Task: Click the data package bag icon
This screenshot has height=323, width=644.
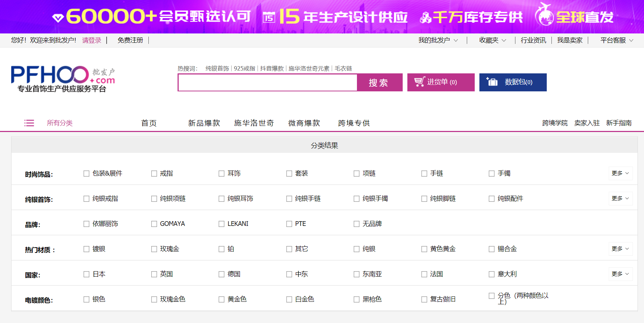Action: point(492,82)
